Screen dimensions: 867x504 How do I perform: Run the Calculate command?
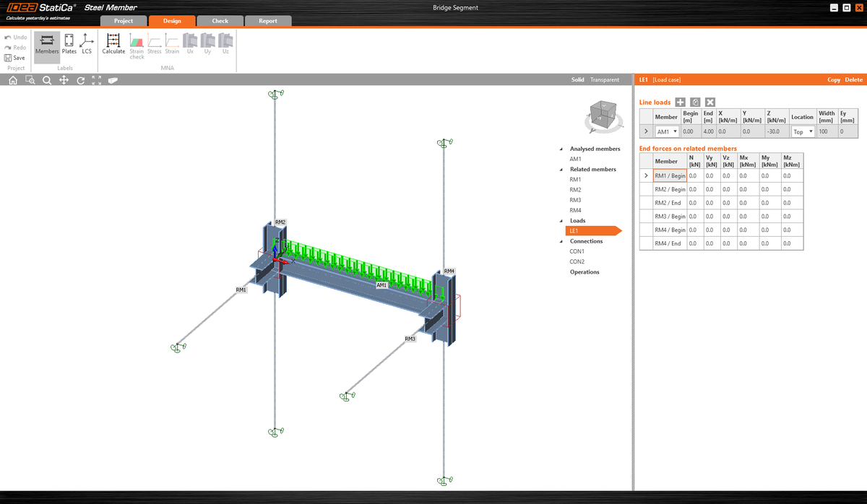pos(113,45)
